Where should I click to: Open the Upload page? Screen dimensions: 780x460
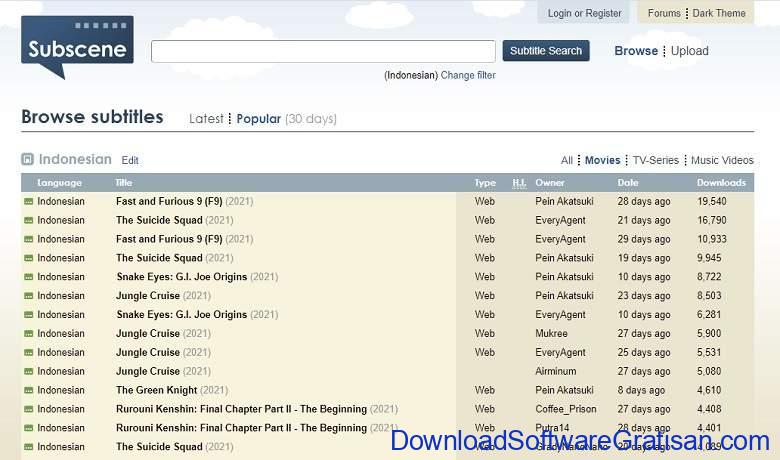click(689, 51)
